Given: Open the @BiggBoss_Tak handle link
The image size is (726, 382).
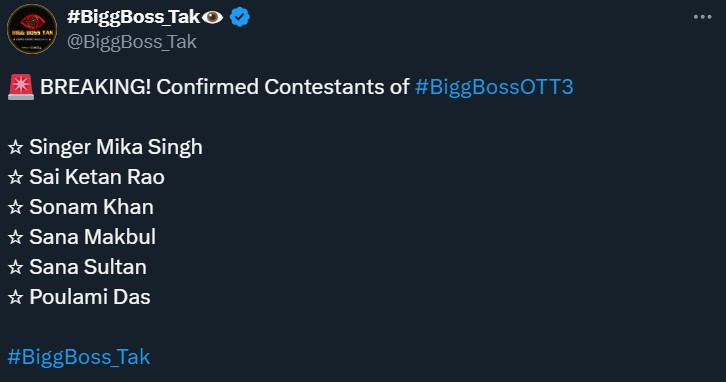Looking at the screenshot, I should coord(132,42).
